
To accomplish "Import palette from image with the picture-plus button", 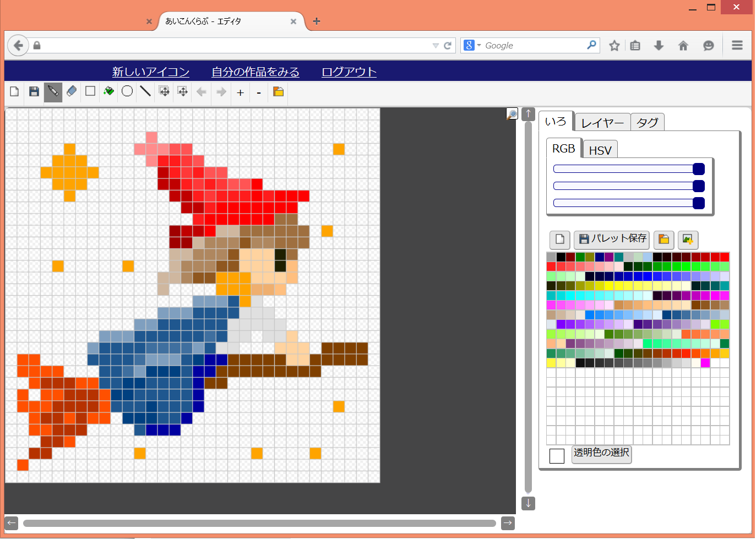I will coord(688,239).
